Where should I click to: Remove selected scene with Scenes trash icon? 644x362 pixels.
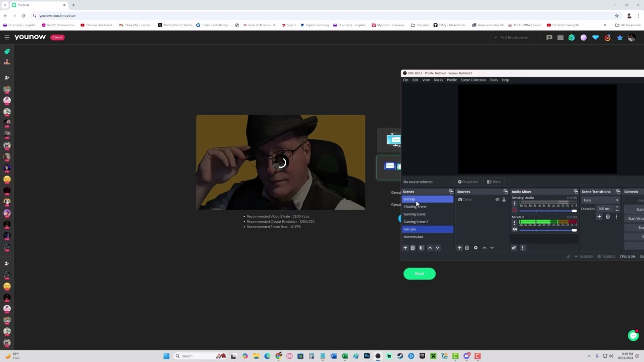pos(413,247)
